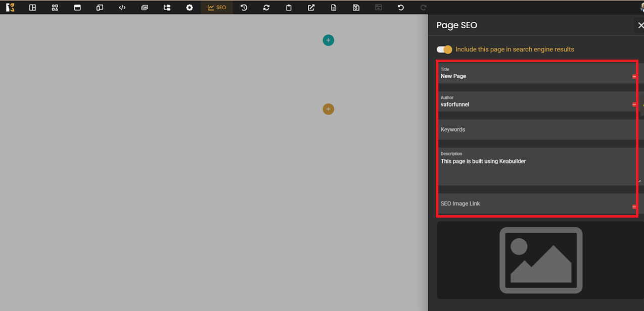
Task: Click the teal plus add button
Action: click(x=329, y=40)
